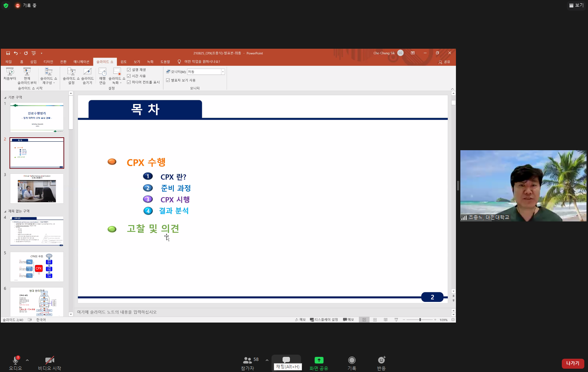The height and width of the screenshot is (372, 588).
Task: Open the Home (홈) tab
Action: pos(22,62)
